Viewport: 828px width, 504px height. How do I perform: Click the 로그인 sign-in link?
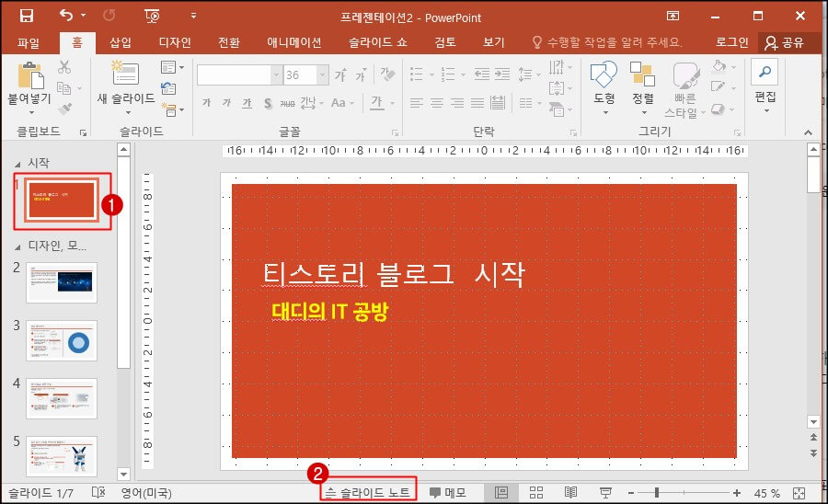tap(732, 42)
